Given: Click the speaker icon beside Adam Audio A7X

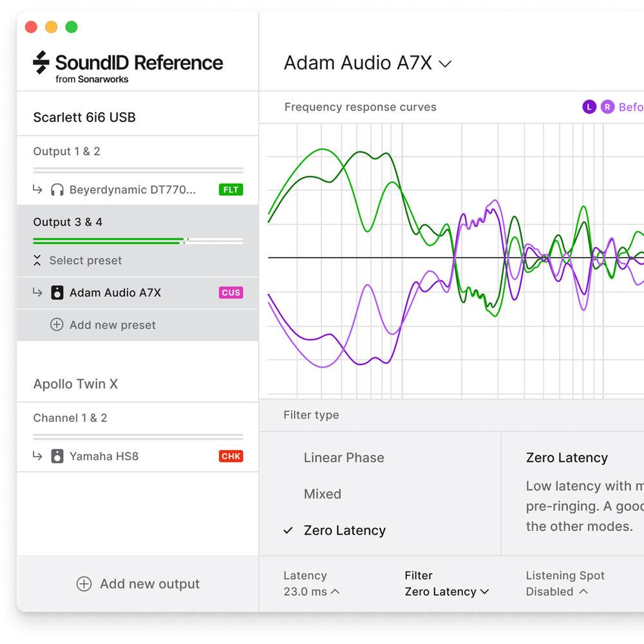Looking at the screenshot, I should tap(57, 293).
